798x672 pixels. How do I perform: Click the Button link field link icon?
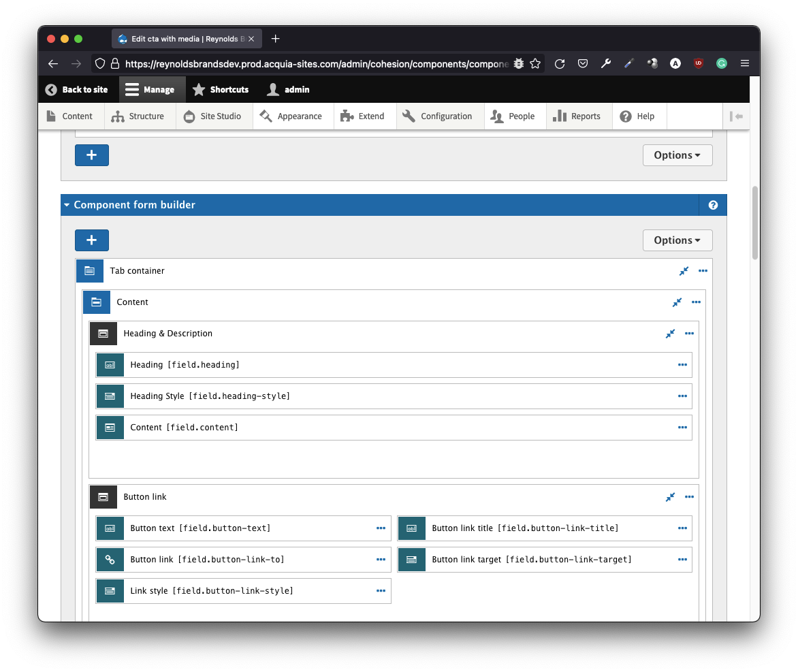[x=110, y=560]
